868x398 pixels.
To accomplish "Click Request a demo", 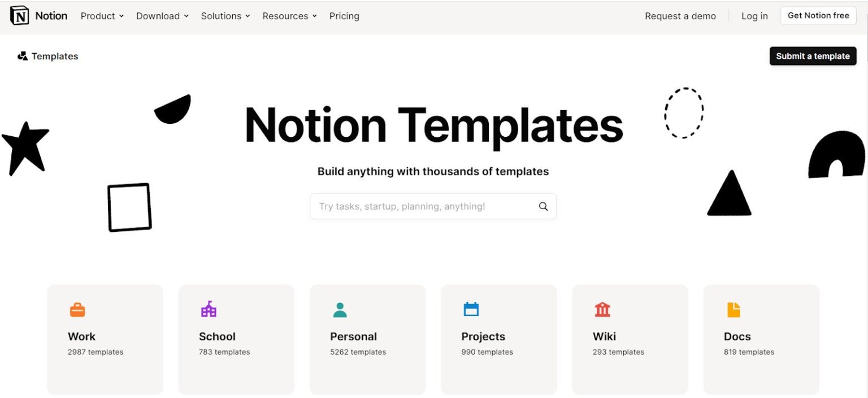I will coord(680,16).
